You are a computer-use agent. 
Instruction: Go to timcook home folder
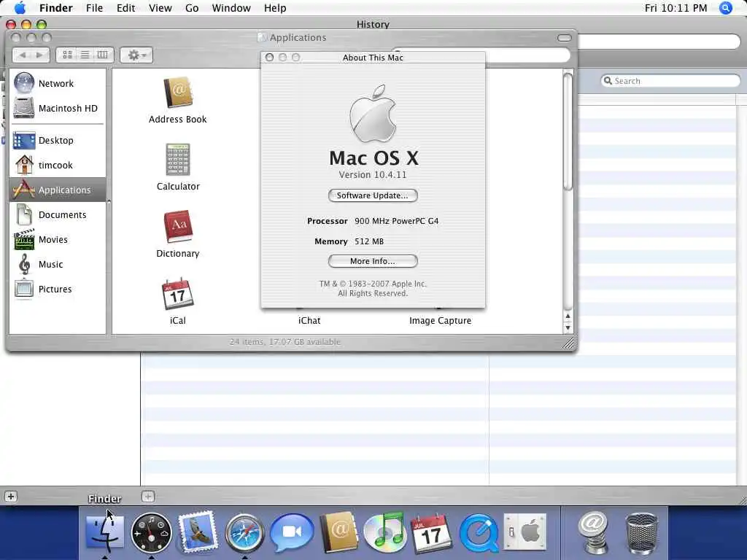(56, 166)
